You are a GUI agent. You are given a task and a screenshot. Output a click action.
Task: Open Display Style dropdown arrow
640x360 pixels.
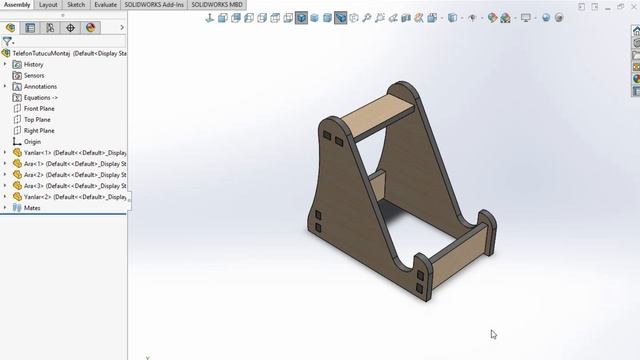point(462,18)
